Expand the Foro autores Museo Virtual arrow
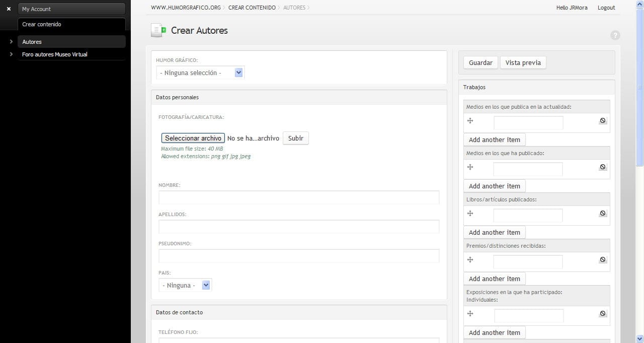 coord(11,54)
